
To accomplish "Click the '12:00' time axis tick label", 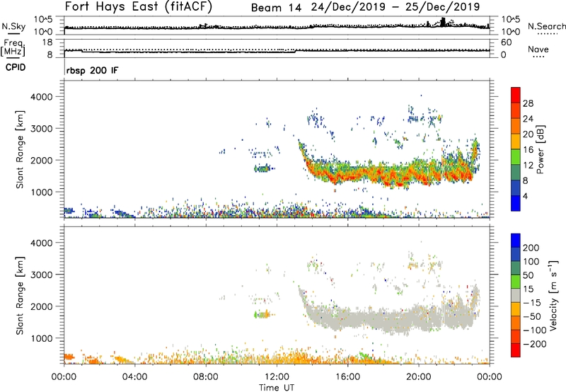I will pyautogui.click(x=277, y=377).
